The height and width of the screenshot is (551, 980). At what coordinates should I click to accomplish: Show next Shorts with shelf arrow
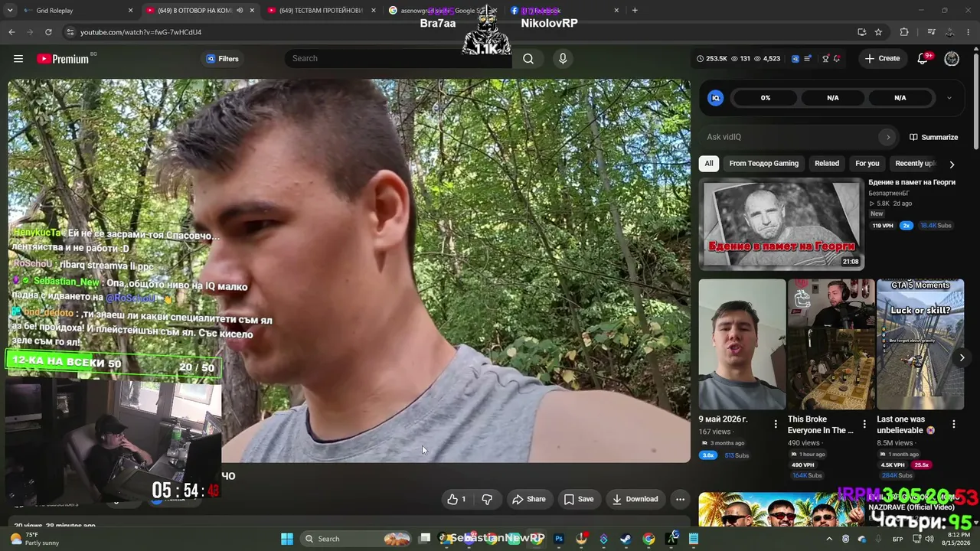[x=962, y=357]
